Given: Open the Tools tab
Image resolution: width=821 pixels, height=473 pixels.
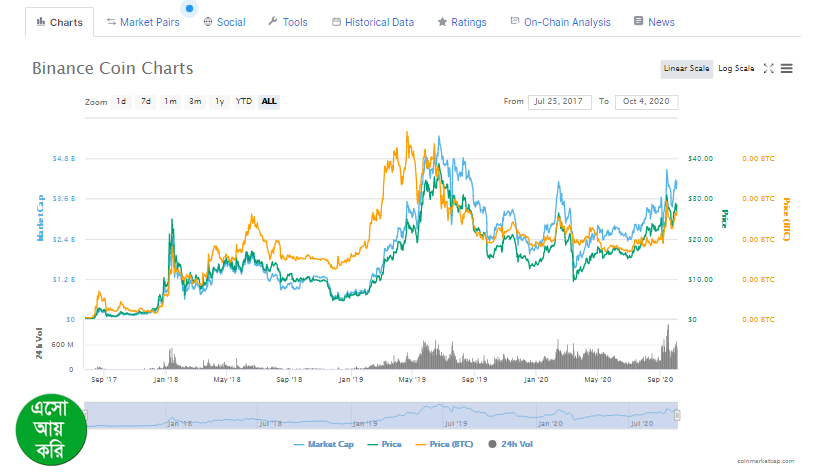Looking at the screenshot, I should 288,22.
